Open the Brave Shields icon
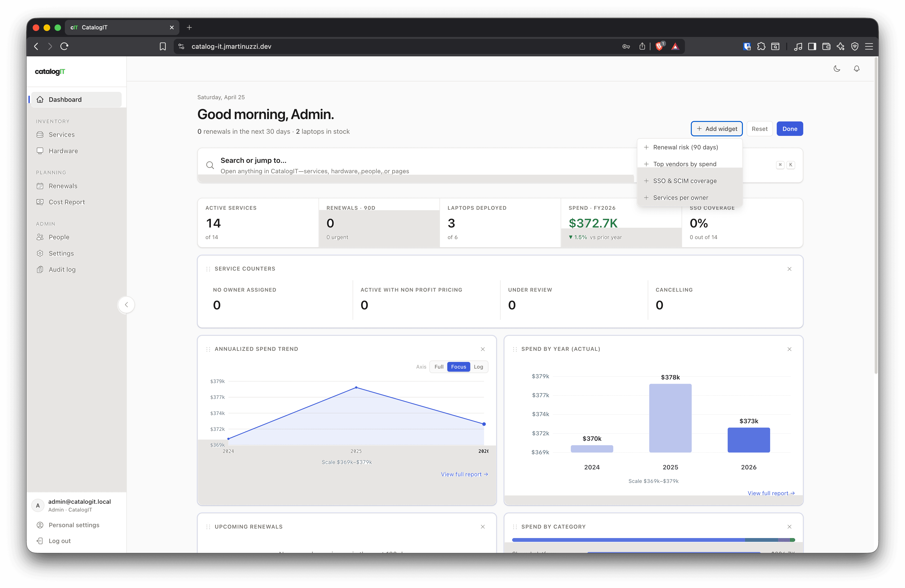 pos(659,46)
